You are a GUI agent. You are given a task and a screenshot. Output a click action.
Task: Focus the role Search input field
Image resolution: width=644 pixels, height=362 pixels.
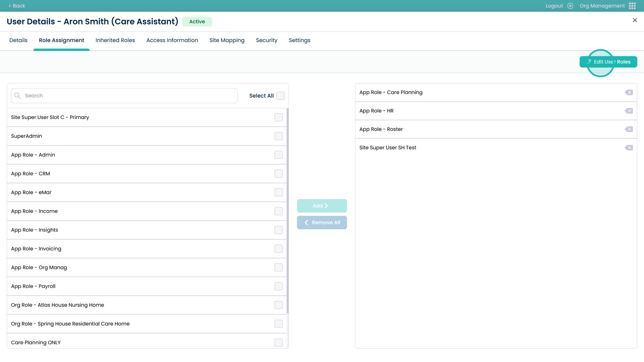pos(129,96)
